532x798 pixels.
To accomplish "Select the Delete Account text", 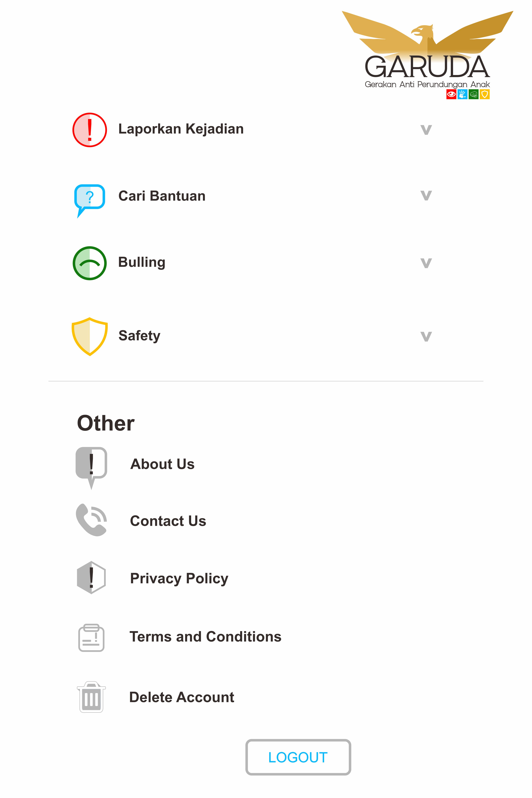I will tap(182, 698).
